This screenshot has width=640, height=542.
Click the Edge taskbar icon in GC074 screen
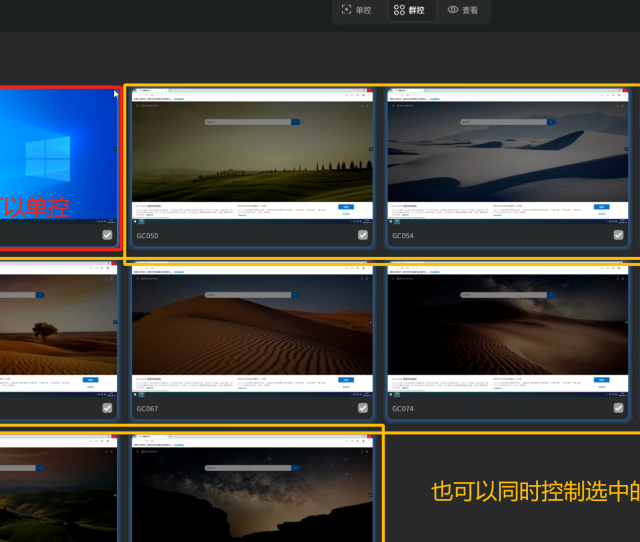397,395
